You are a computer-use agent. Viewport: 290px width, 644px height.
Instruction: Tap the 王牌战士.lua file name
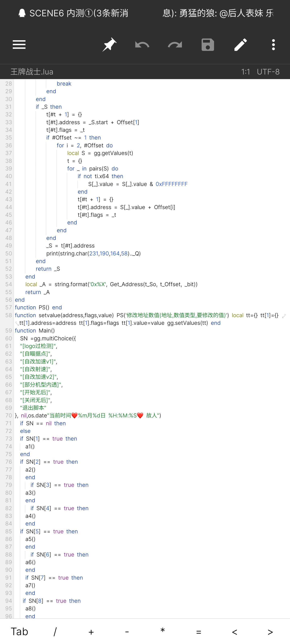(32, 72)
